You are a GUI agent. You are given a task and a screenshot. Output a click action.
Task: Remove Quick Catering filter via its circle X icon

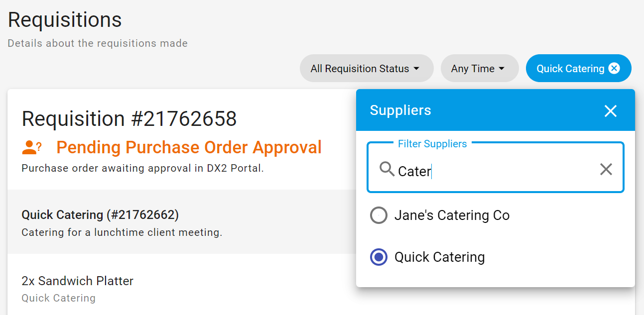click(614, 68)
